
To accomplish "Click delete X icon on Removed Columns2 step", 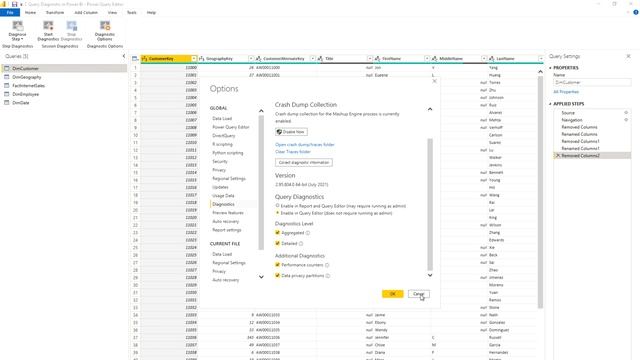I will click(558, 156).
